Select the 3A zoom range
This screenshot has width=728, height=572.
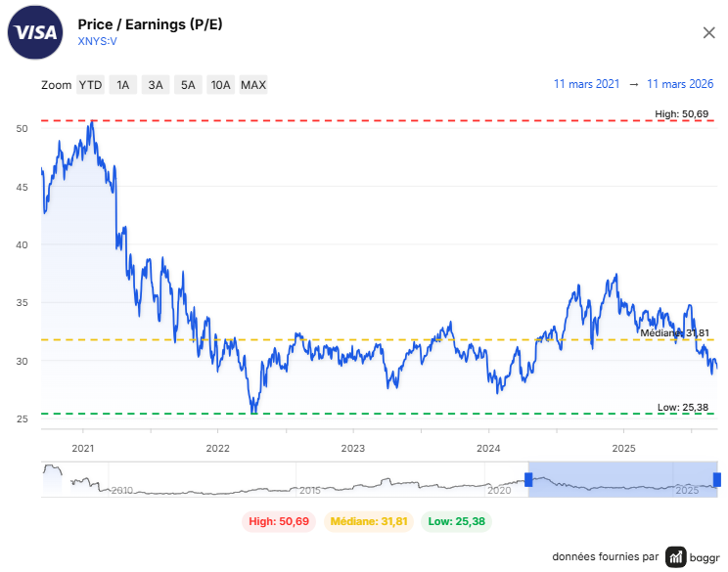tap(156, 85)
